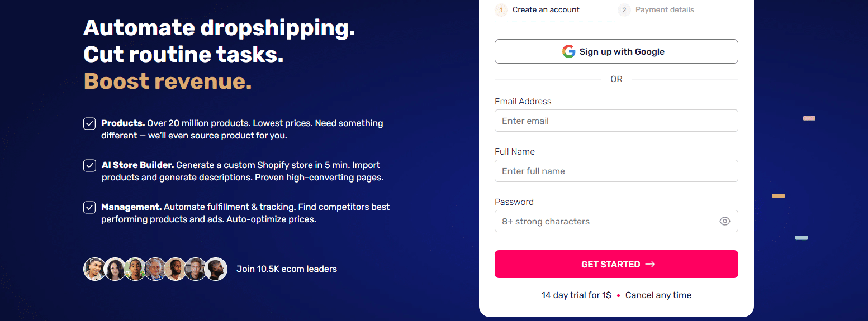Select the Create an account tab
Image resolution: width=868 pixels, height=321 pixels.
546,10
